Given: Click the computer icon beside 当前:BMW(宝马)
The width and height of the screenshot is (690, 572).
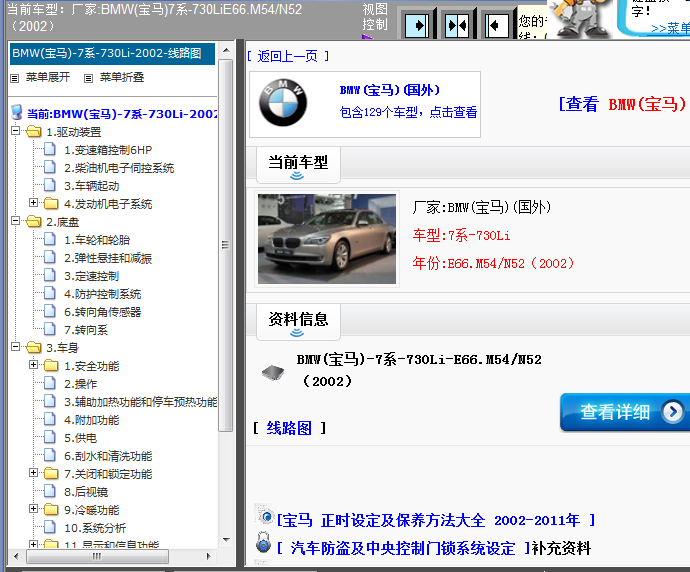Looking at the screenshot, I should [17, 112].
